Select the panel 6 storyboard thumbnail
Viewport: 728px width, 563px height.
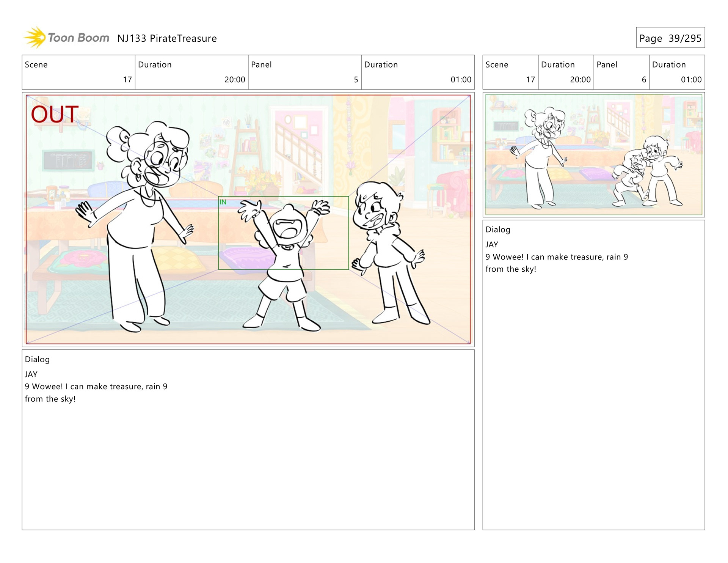point(593,154)
